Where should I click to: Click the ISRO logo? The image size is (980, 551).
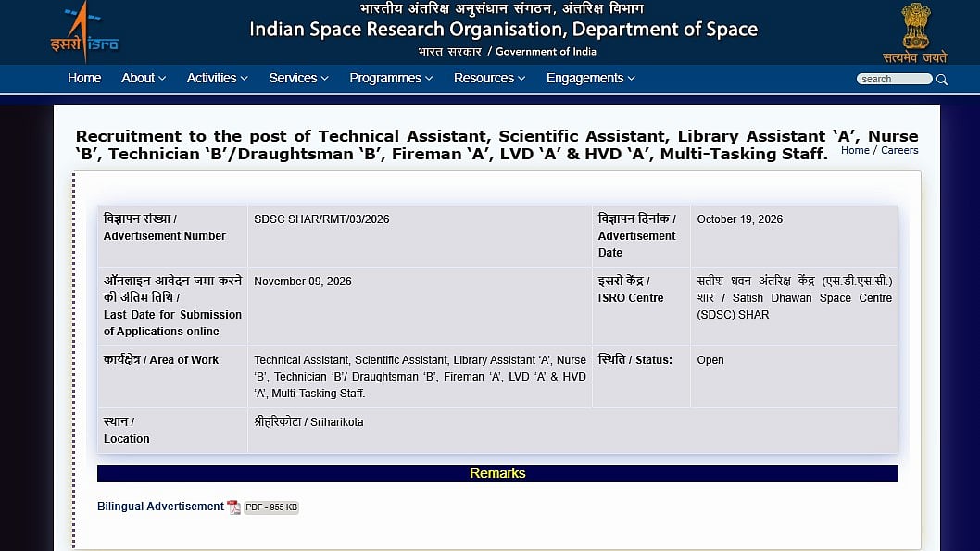(83, 31)
